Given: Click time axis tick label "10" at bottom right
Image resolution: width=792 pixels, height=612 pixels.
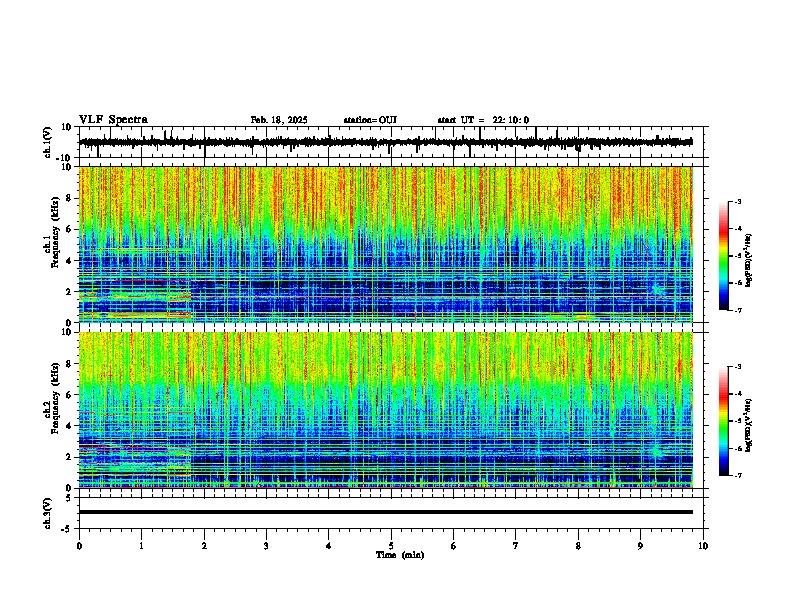Looking at the screenshot, I should click(703, 546).
